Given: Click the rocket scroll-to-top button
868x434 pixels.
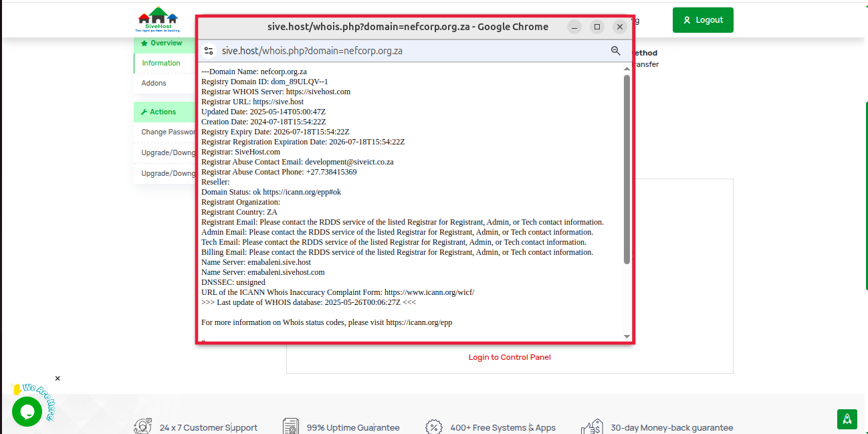Looking at the screenshot, I should (x=847, y=419).
